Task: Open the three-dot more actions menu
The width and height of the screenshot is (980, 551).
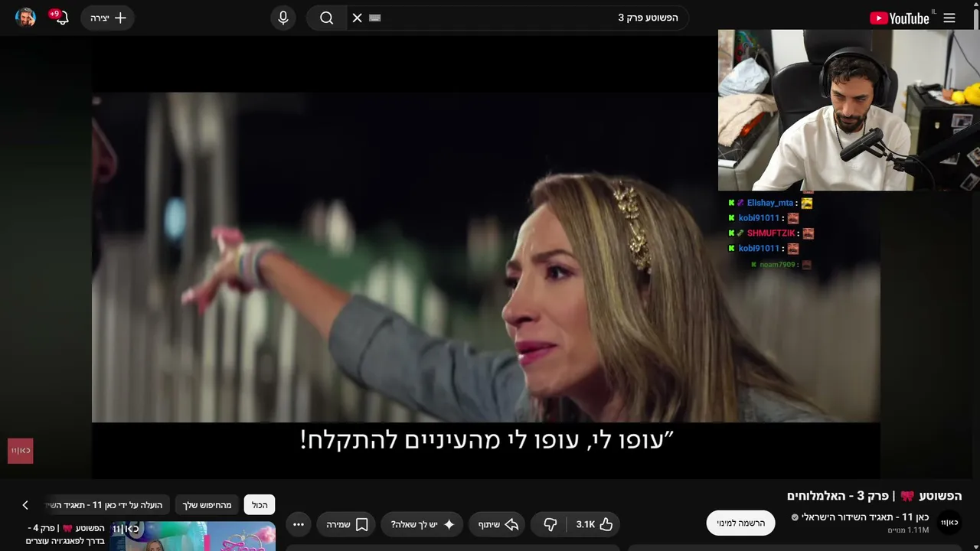Action: [x=299, y=524]
